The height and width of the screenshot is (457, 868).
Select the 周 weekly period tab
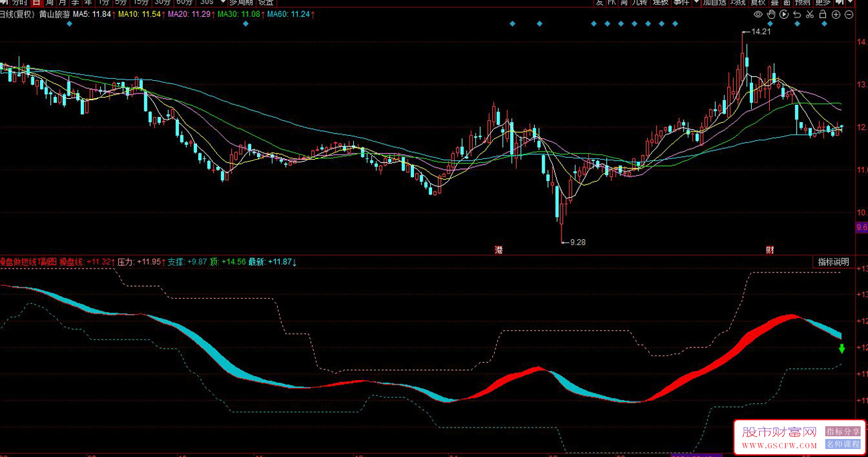[x=49, y=3]
